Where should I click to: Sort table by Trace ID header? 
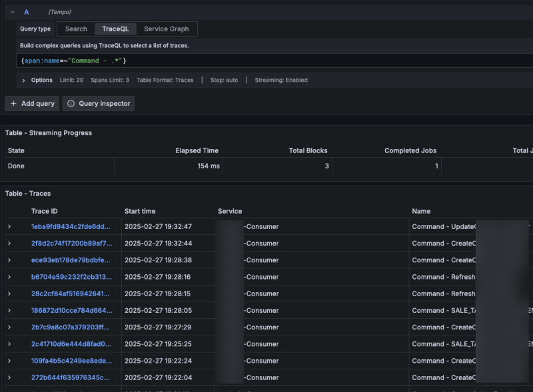click(x=45, y=211)
